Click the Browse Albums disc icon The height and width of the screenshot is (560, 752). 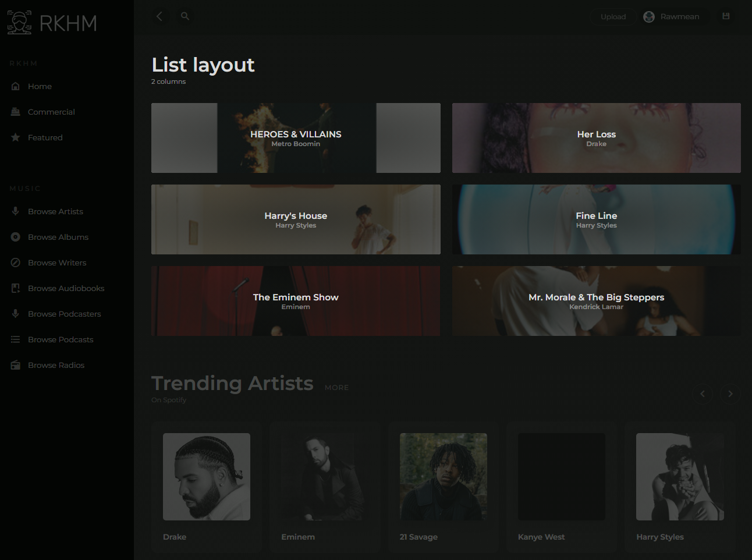[16, 237]
